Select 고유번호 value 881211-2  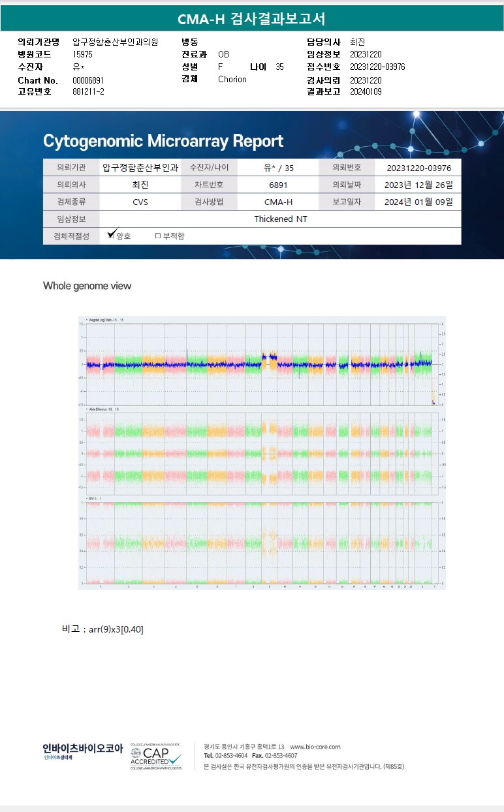[88, 91]
